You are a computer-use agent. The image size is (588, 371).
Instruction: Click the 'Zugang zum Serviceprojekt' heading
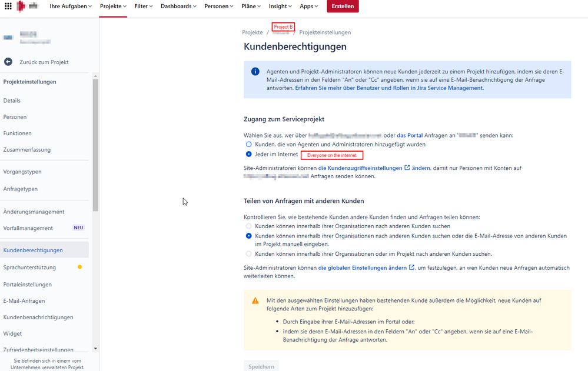[x=284, y=119]
